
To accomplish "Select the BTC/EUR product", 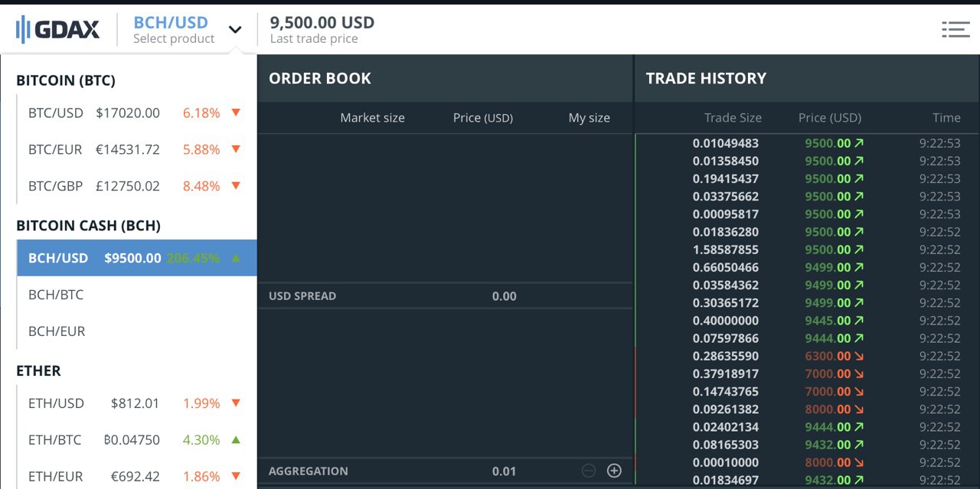I will pyautogui.click(x=137, y=149).
